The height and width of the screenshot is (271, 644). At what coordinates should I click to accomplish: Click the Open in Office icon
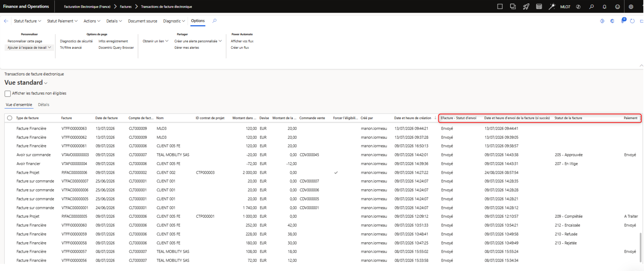pyautogui.click(x=612, y=21)
